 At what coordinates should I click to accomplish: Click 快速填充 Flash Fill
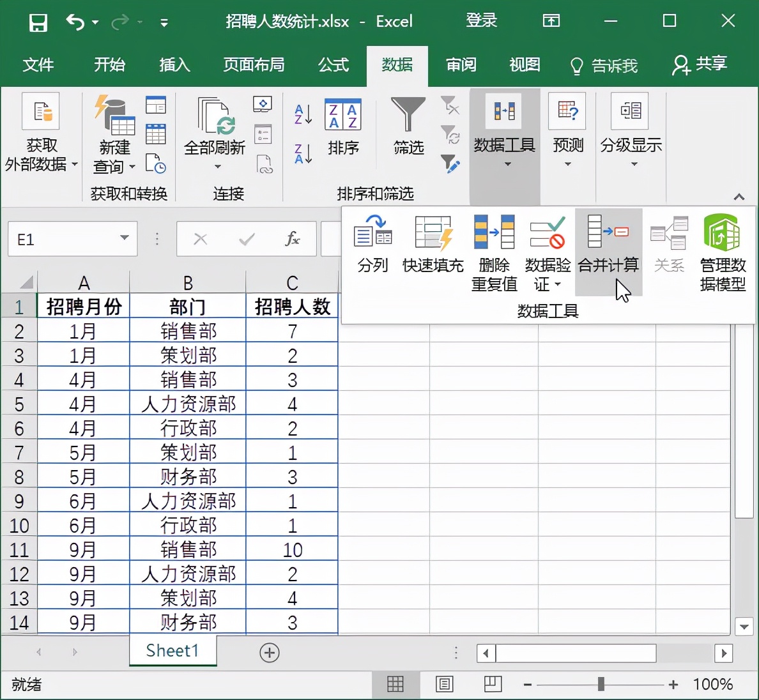coord(433,244)
